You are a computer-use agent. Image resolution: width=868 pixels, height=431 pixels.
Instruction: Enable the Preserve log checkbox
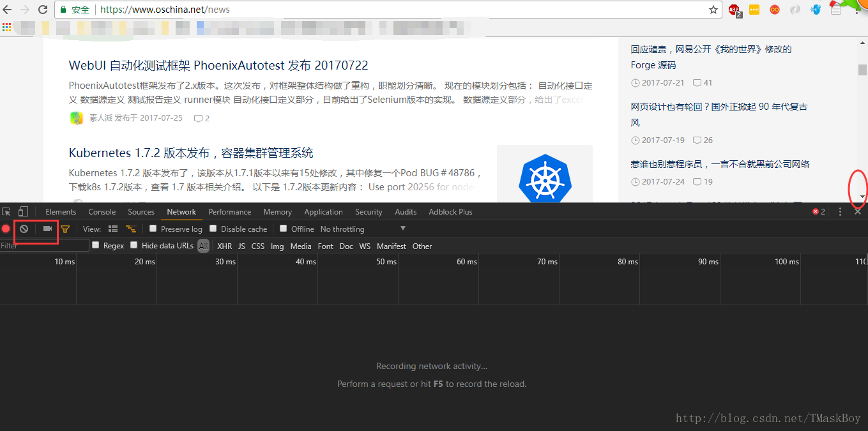(x=153, y=229)
